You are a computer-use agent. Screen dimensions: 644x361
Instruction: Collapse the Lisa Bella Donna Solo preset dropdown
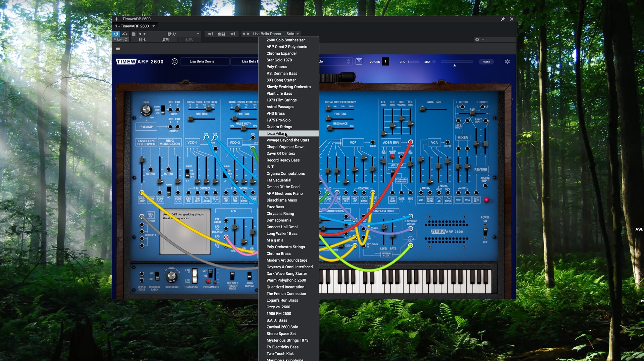tap(298, 34)
